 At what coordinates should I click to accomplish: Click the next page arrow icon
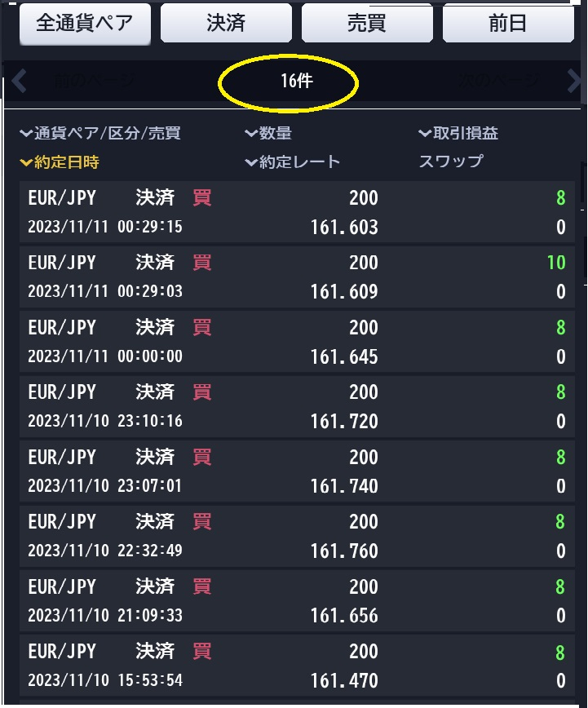click(574, 81)
